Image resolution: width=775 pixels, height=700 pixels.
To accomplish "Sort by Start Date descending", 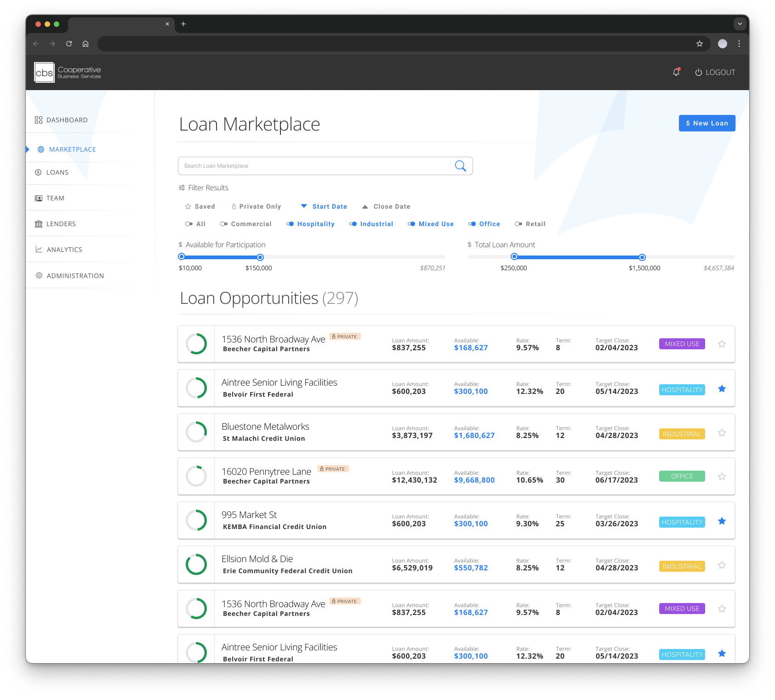I will tap(324, 206).
